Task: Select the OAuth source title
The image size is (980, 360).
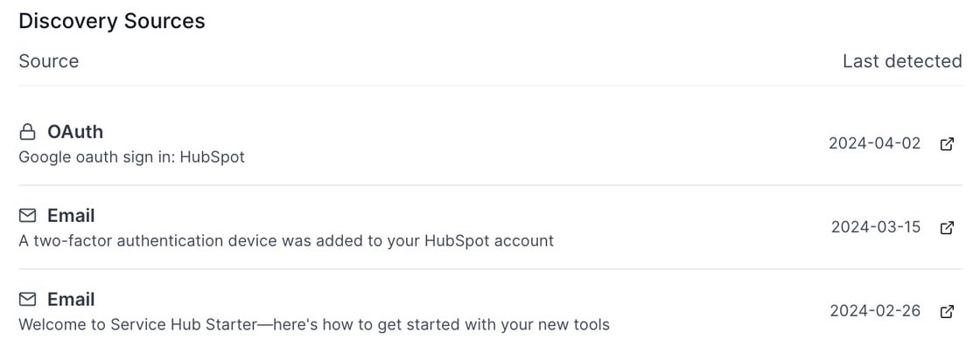Action: click(x=75, y=132)
